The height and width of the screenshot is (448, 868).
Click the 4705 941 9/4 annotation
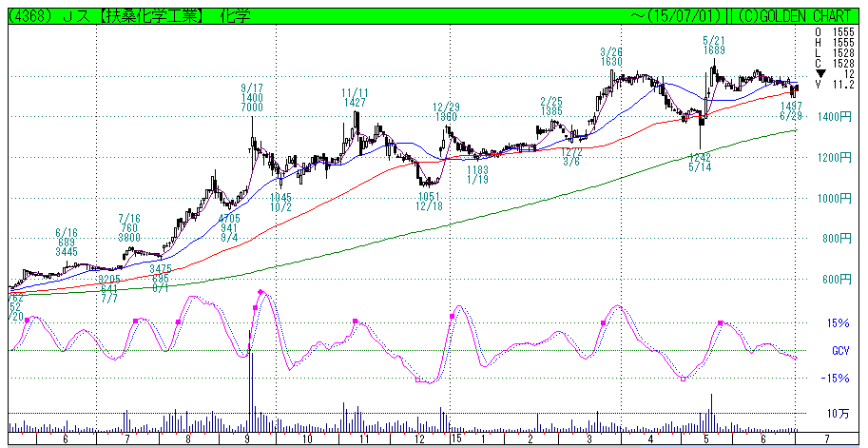(x=229, y=226)
